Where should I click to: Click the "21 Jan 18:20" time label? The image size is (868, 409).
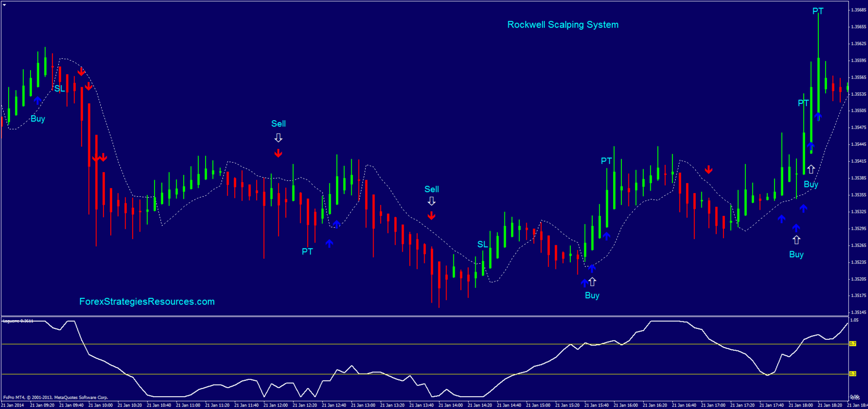point(830,405)
